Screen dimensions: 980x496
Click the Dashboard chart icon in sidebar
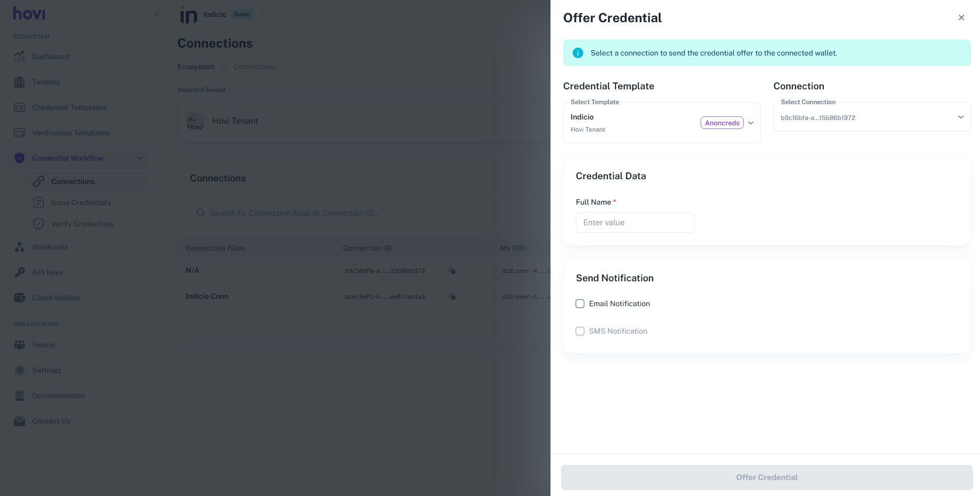20,57
